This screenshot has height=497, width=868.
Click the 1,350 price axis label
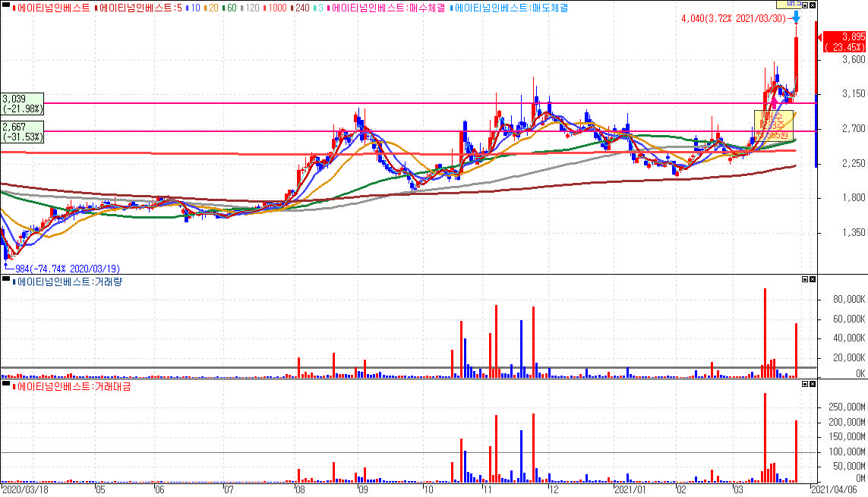coord(853,233)
